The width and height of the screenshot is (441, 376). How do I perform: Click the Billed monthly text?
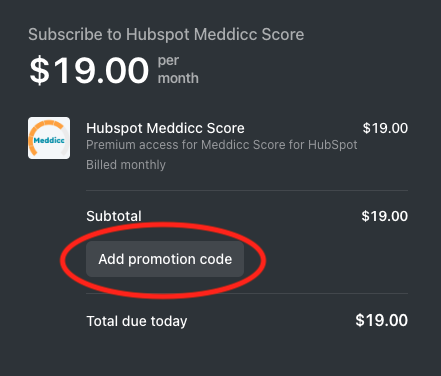point(126,165)
